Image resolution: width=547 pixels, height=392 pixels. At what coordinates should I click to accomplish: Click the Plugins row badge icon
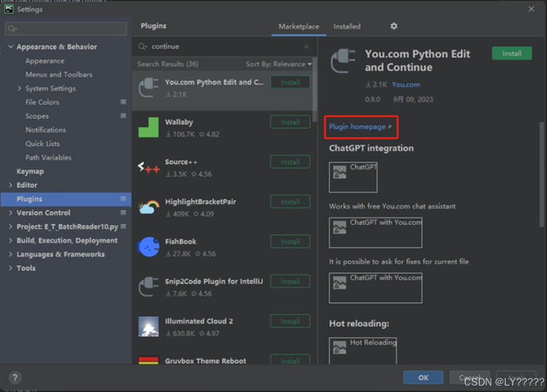pos(123,199)
